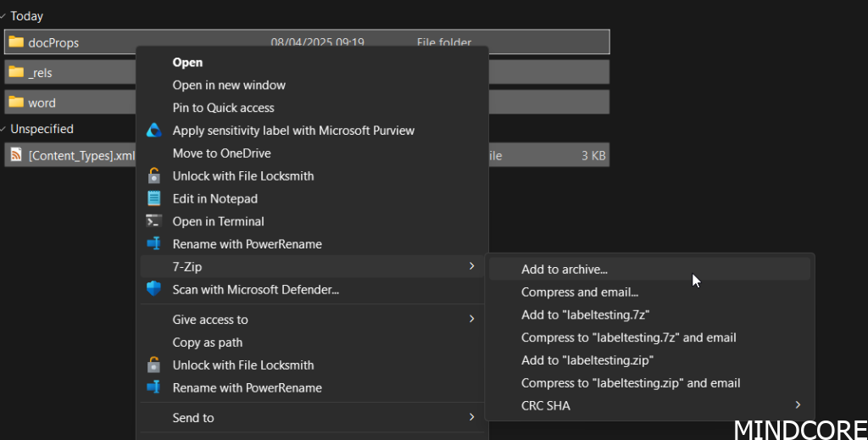
Task: Click the Microsoft Purview sensitivity label icon
Action: [153, 131]
